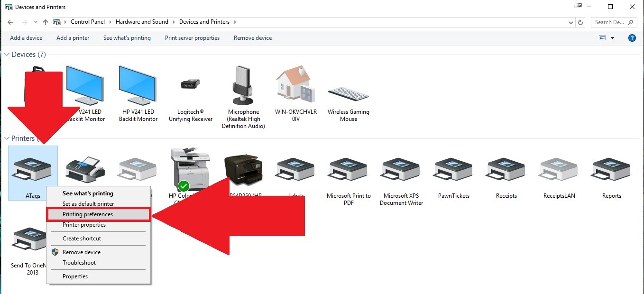
Task: Click the Devices and Printers title bar icon
Action: point(9,7)
